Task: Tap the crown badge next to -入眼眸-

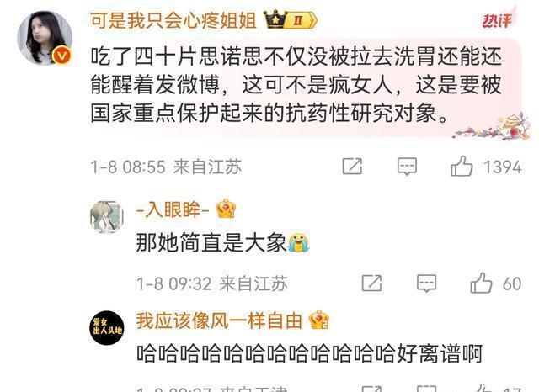Action: [226, 209]
